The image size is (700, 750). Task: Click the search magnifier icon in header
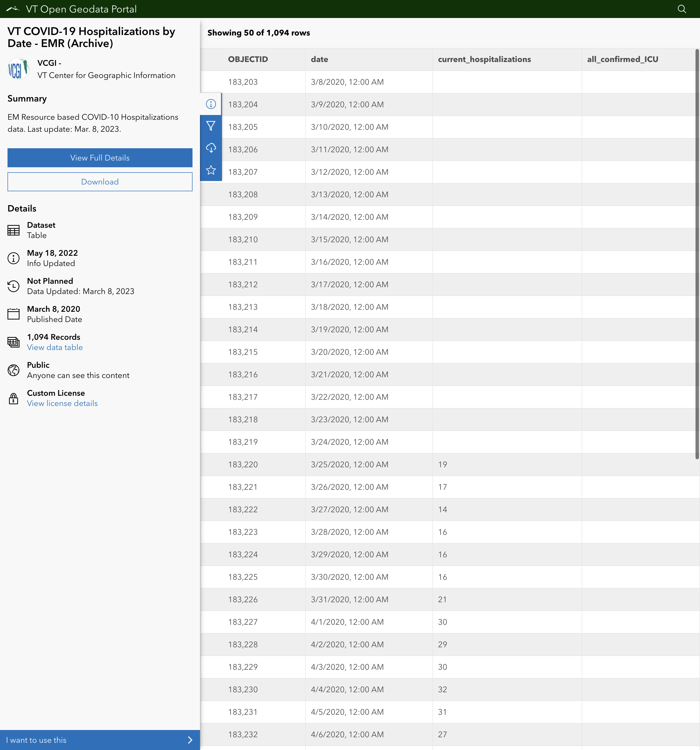681,9
